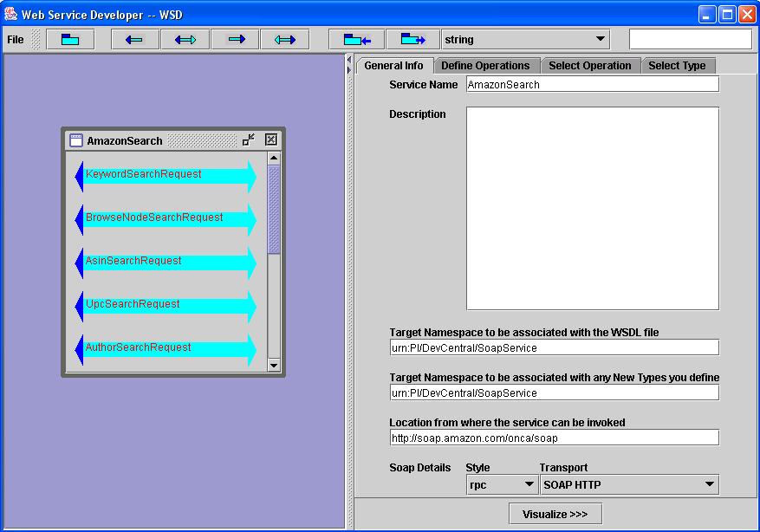Minimize the Web Service Developer window
Screen dimensions: 760x532
point(707,15)
